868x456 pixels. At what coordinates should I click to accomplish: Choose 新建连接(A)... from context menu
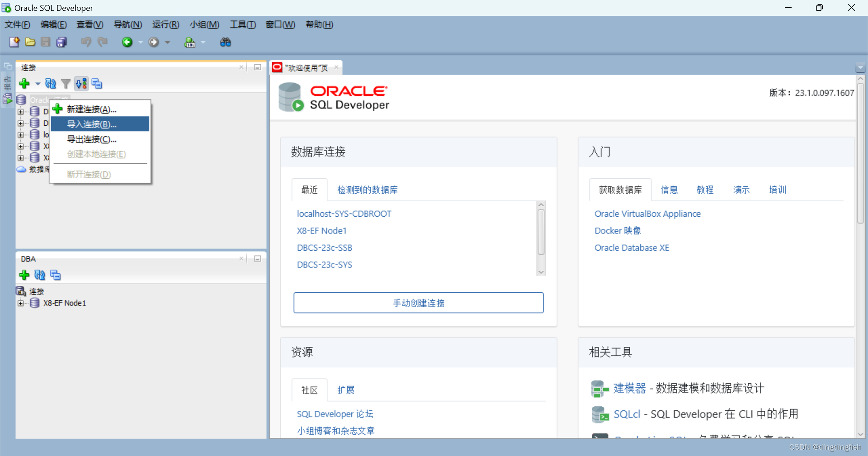tap(100, 109)
